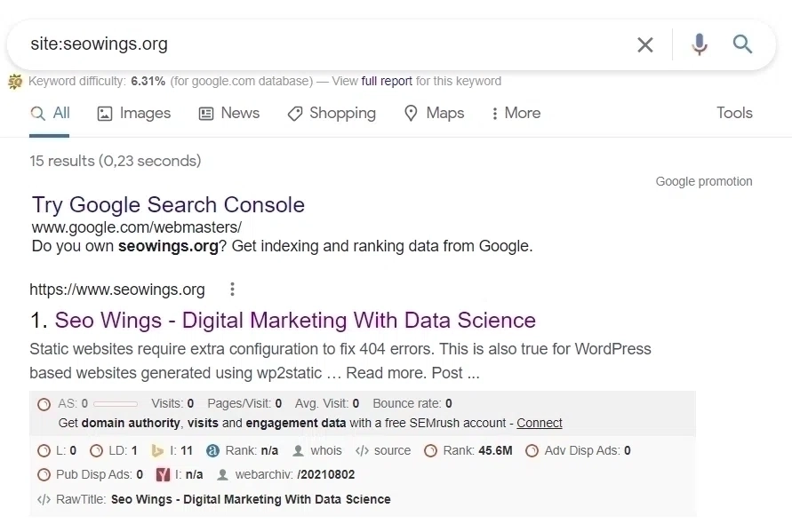Click the AS score progress bar

pos(116,402)
